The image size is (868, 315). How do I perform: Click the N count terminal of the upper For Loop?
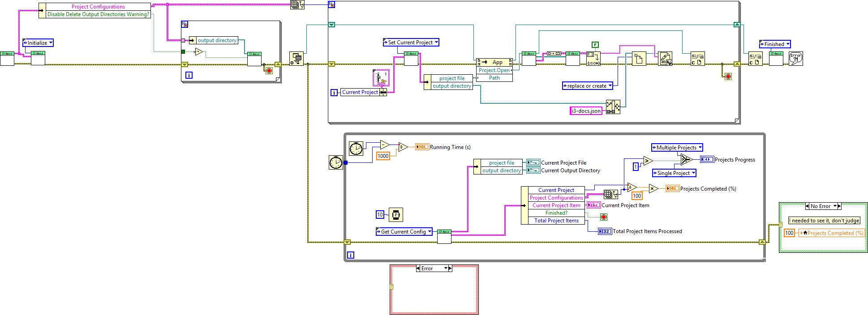[x=331, y=5]
